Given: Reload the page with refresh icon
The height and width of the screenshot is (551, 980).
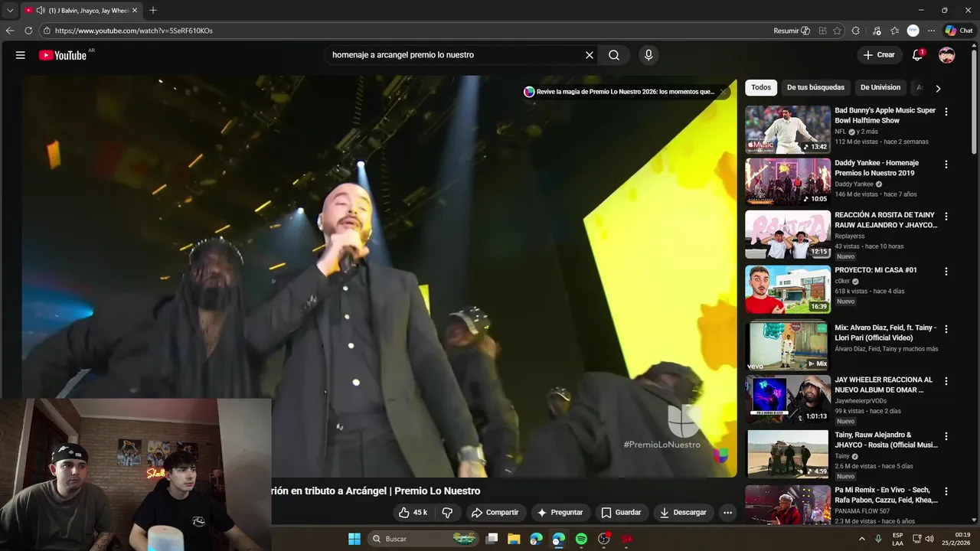Looking at the screenshot, I should point(28,31).
